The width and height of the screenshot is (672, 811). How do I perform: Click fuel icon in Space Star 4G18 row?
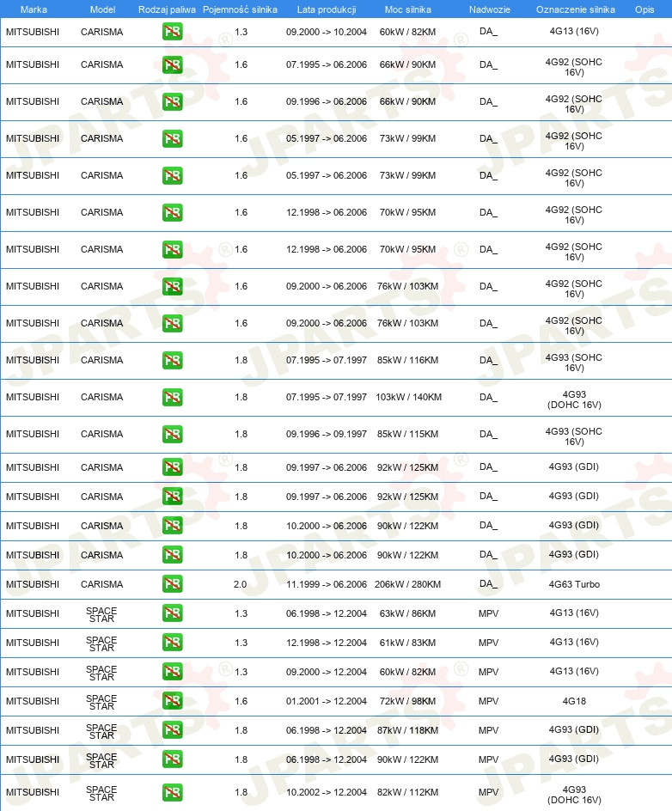(x=172, y=701)
